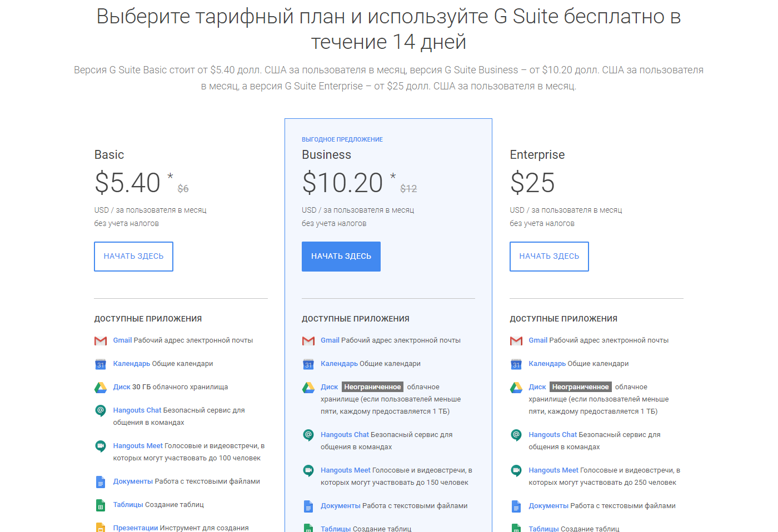Click the Sheets icon in Enterprise plan
778x532 pixels.
(x=516, y=528)
